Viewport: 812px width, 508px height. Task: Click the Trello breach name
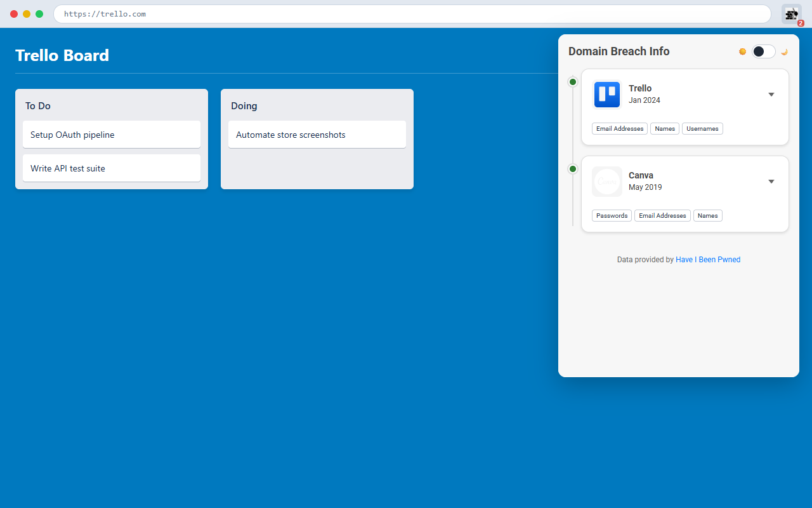point(640,88)
